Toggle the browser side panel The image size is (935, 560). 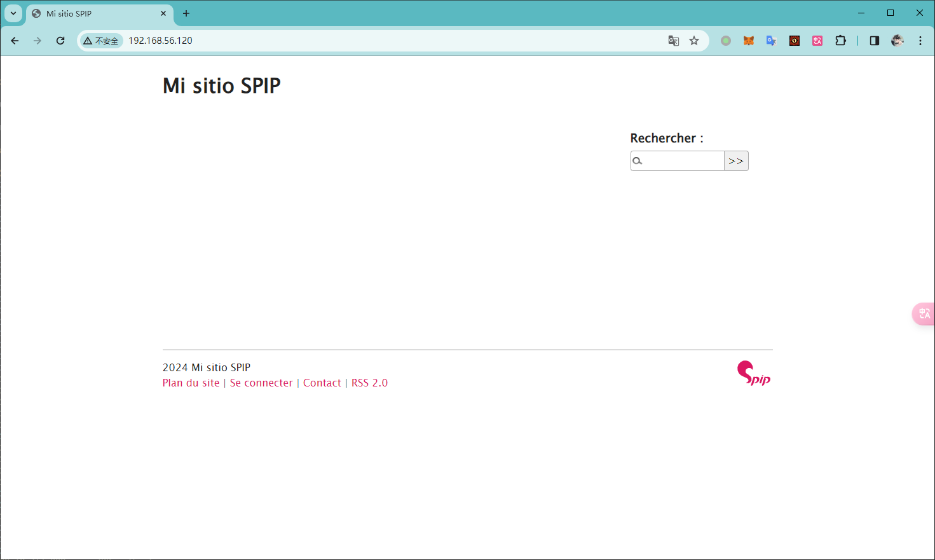point(875,41)
